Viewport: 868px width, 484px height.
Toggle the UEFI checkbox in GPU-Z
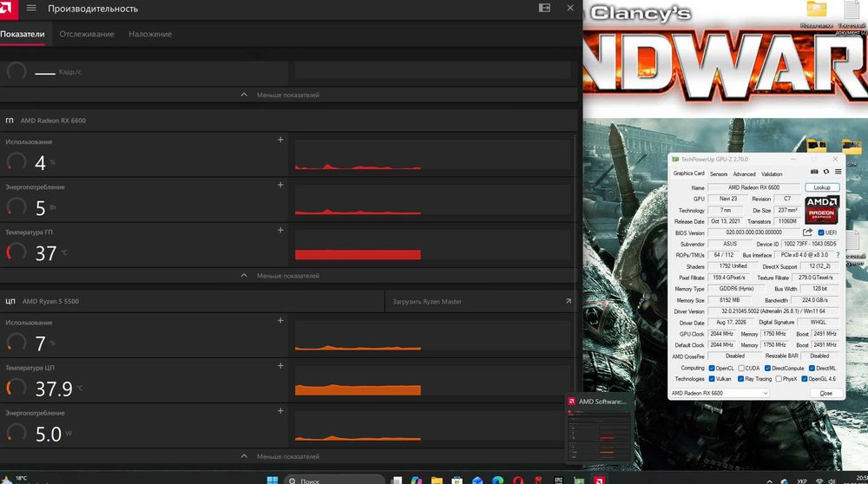pyautogui.click(x=821, y=232)
